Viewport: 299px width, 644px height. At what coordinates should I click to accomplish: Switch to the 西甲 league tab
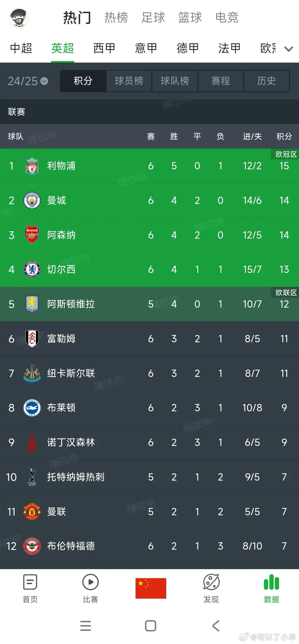pyautogui.click(x=104, y=48)
